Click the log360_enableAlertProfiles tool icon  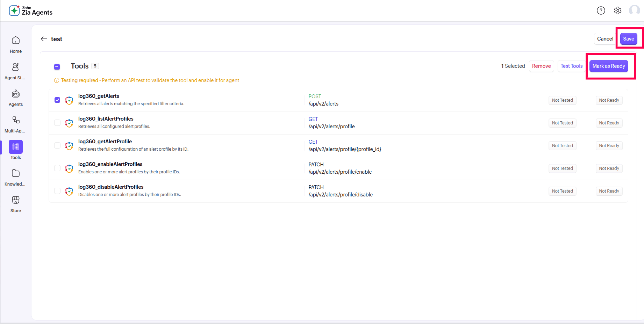[69, 168]
